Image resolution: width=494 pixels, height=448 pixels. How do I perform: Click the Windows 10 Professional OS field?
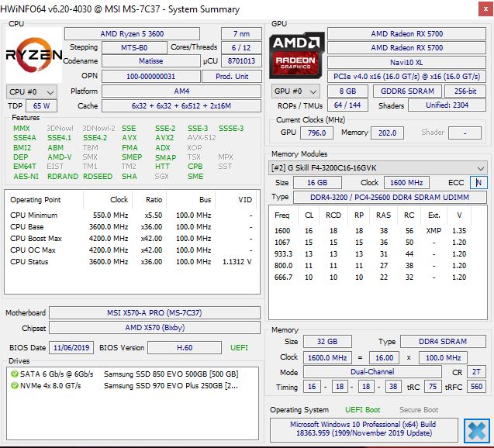coord(364,429)
